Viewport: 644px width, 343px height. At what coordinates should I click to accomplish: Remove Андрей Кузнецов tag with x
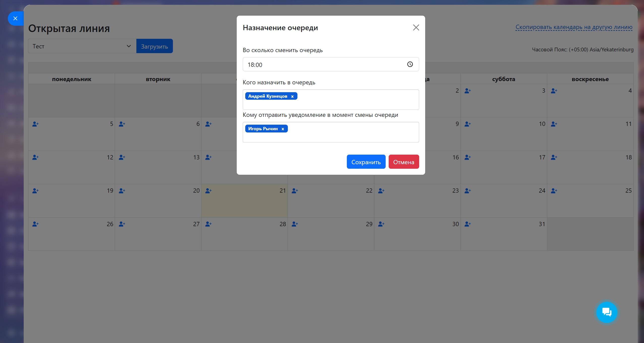tap(292, 96)
